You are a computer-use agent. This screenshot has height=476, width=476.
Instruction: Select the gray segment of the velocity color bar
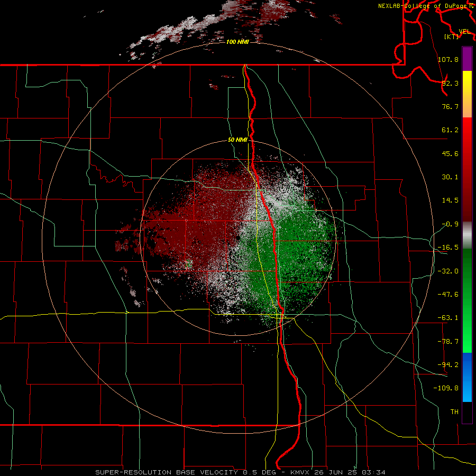tap(467, 235)
